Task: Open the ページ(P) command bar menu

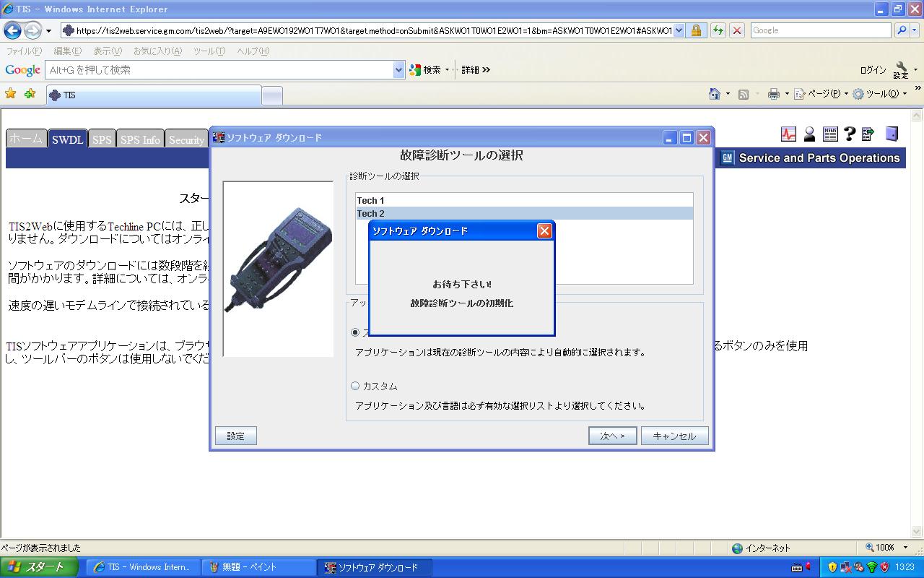Action: pos(821,94)
